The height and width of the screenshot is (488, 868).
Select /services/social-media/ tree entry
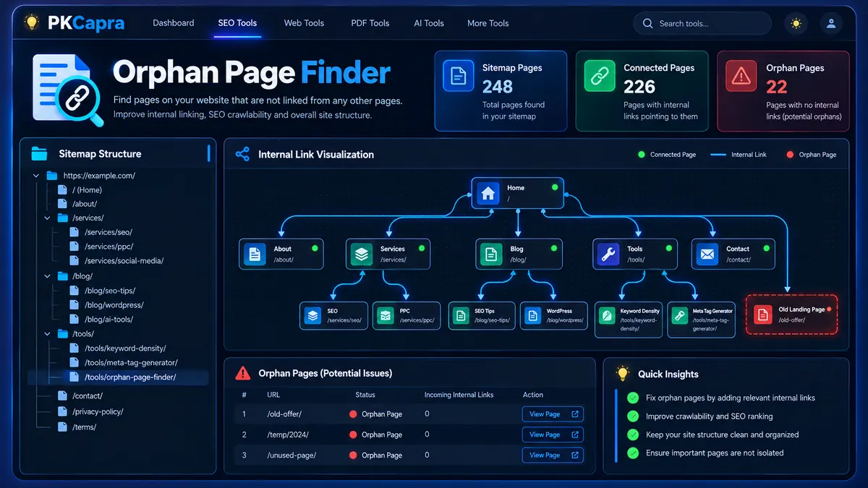point(124,261)
